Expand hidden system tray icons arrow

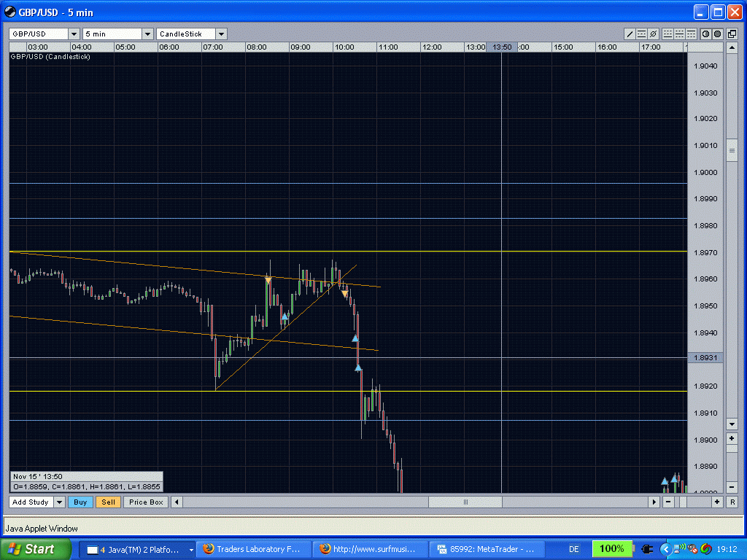(666, 549)
